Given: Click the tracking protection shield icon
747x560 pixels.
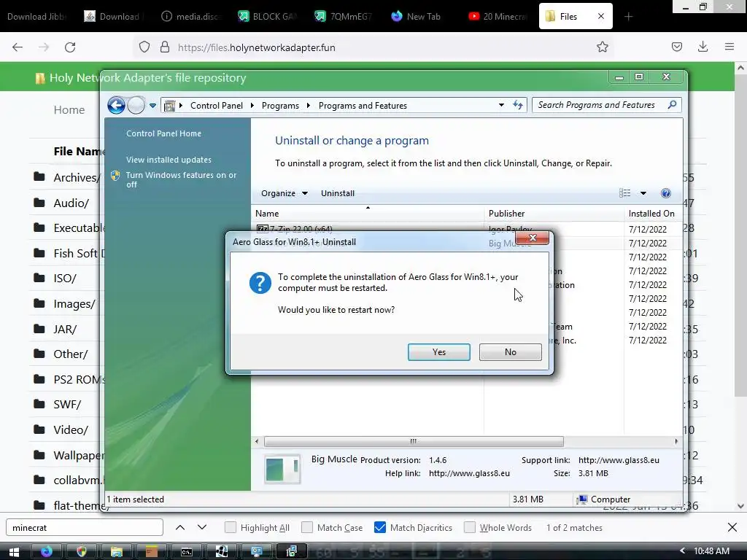Looking at the screenshot, I should [x=144, y=47].
